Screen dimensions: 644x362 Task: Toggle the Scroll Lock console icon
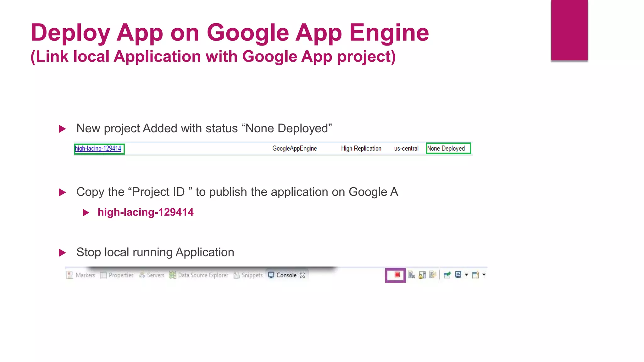(422, 275)
